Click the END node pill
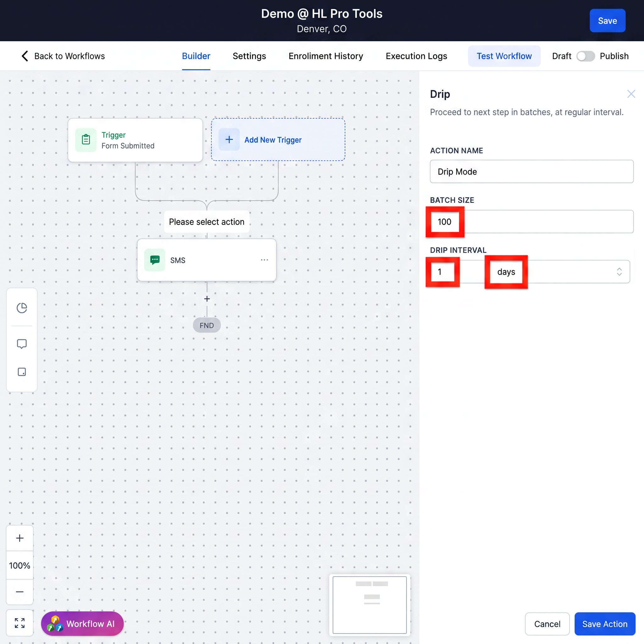The width and height of the screenshot is (644, 644). click(x=207, y=325)
